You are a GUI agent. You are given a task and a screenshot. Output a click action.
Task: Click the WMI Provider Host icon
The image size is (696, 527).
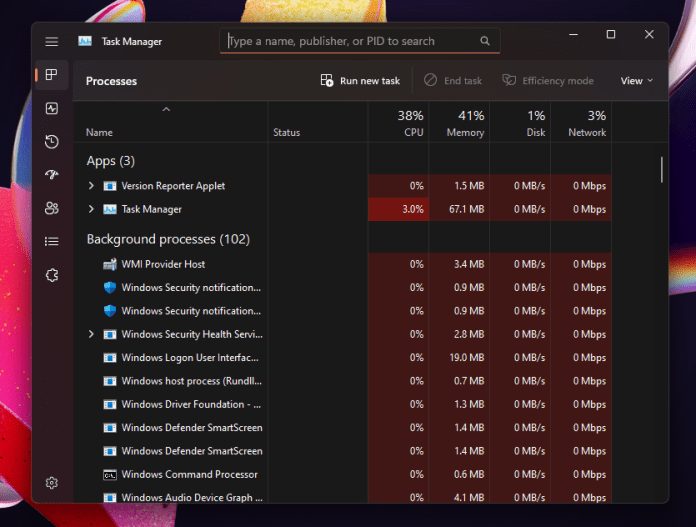click(x=110, y=264)
